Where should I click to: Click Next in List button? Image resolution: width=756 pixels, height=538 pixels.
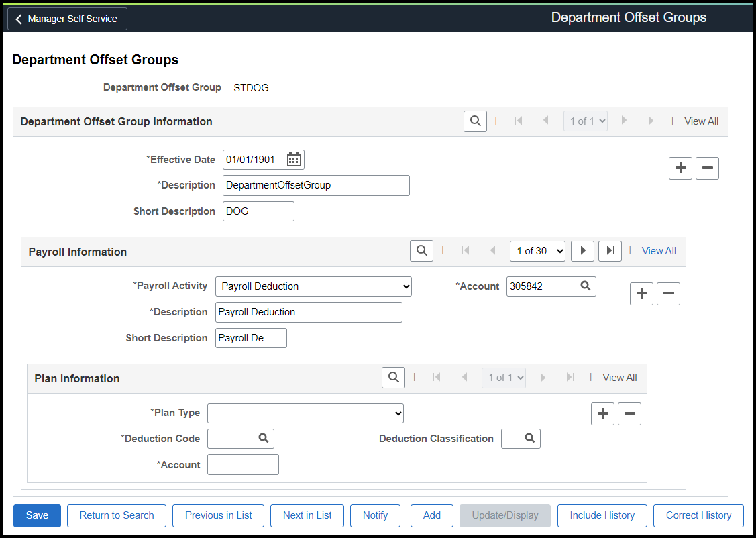click(307, 516)
